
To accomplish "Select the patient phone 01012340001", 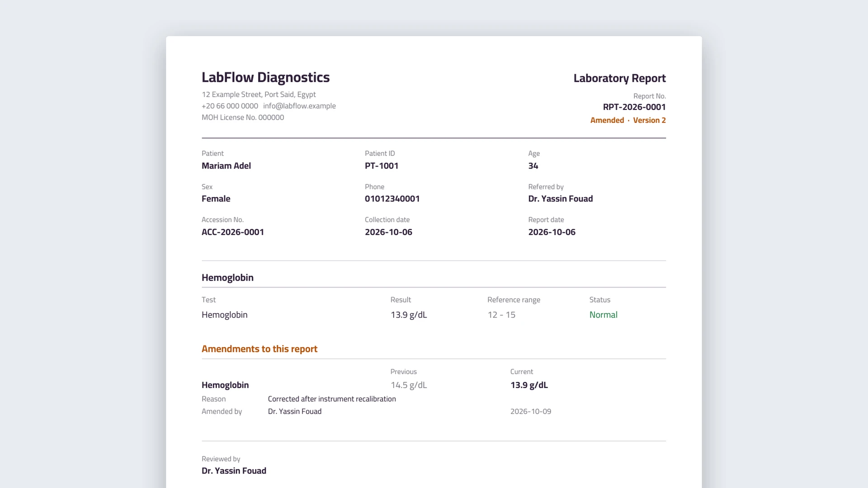I will tap(392, 199).
